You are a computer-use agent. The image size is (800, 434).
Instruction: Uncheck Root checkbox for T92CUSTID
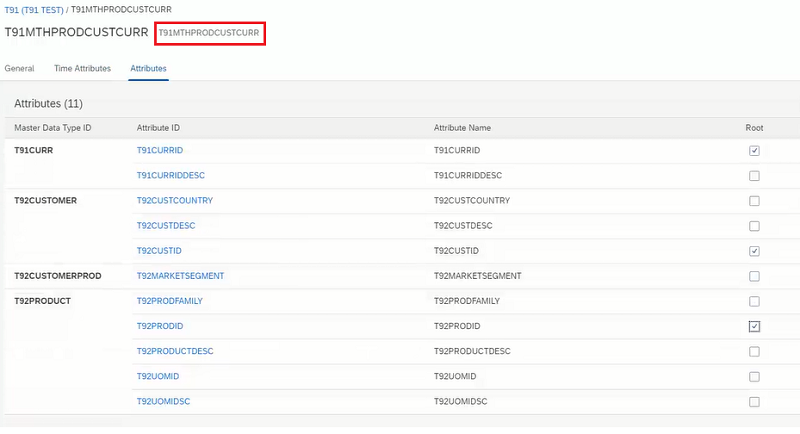[754, 251]
